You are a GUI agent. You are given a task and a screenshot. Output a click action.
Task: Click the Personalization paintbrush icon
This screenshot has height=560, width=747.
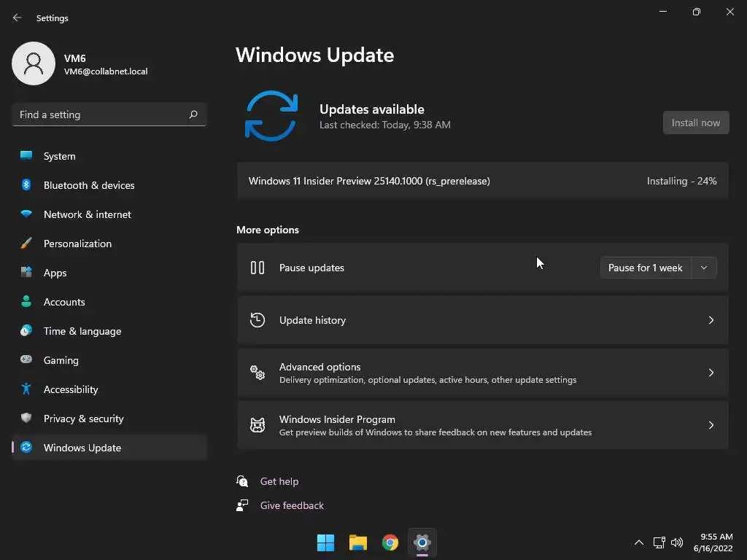26,244
